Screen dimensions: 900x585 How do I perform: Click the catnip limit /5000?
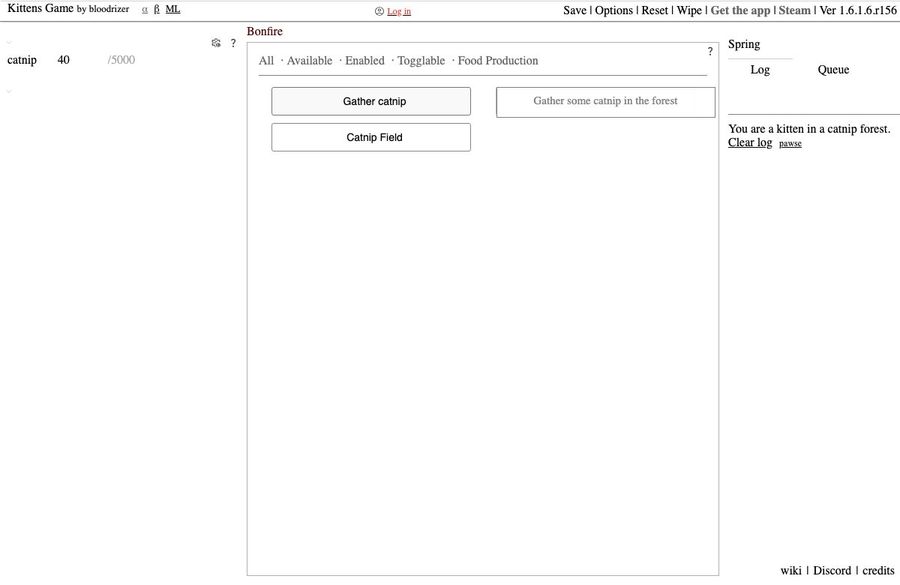pos(121,60)
